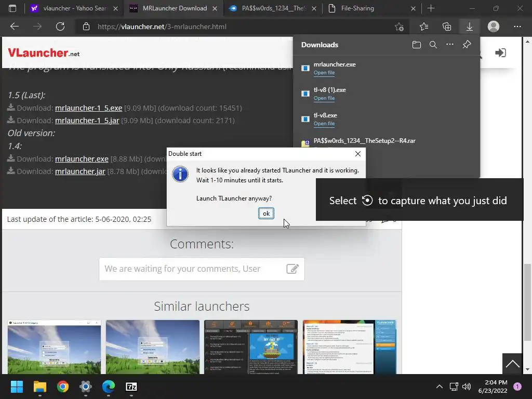Open the notification badge in taskbar
Image resolution: width=532 pixels, height=399 pixels.
517,386
